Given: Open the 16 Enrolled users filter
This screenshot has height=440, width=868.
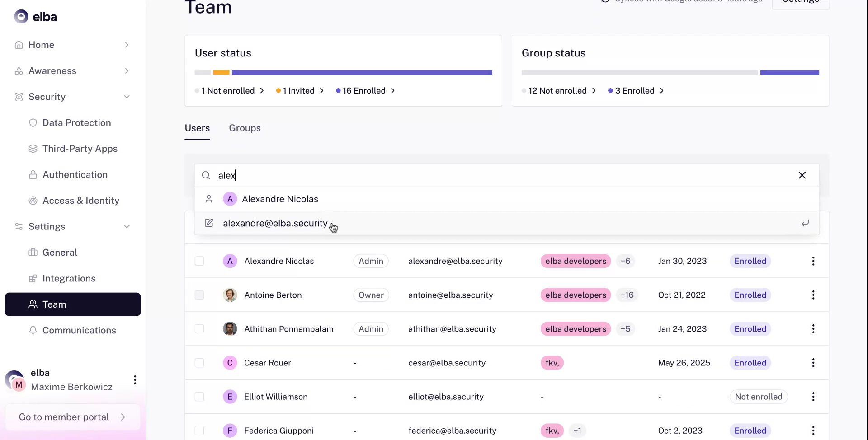Looking at the screenshot, I should pos(365,91).
